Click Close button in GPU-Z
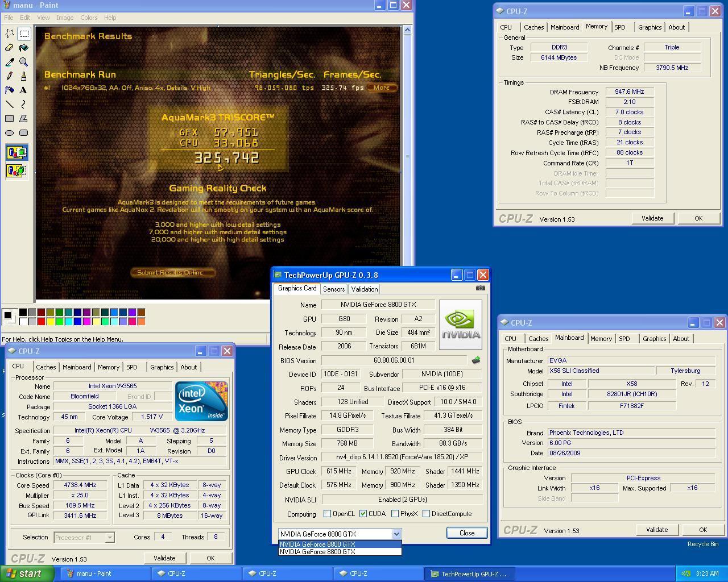The height and width of the screenshot is (582, 728). [x=467, y=533]
